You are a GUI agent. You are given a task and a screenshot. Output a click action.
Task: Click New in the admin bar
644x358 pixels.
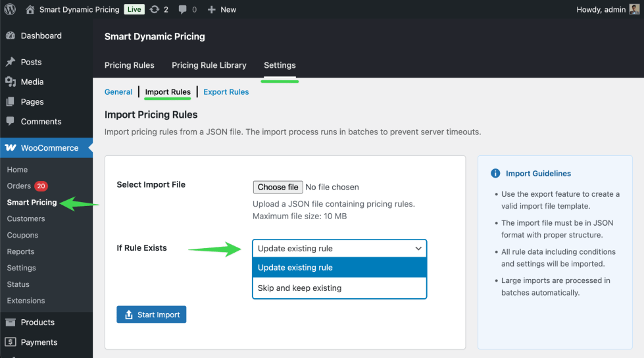point(222,9)
